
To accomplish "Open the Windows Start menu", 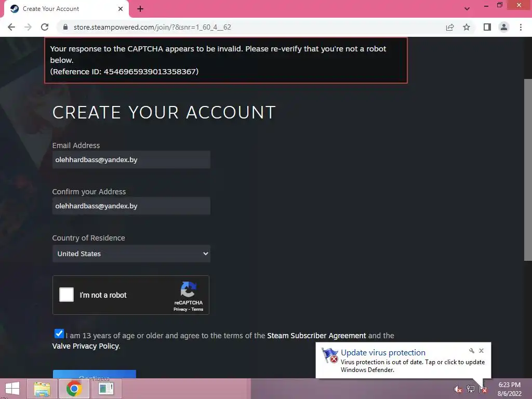I will (x=12, y=389).
